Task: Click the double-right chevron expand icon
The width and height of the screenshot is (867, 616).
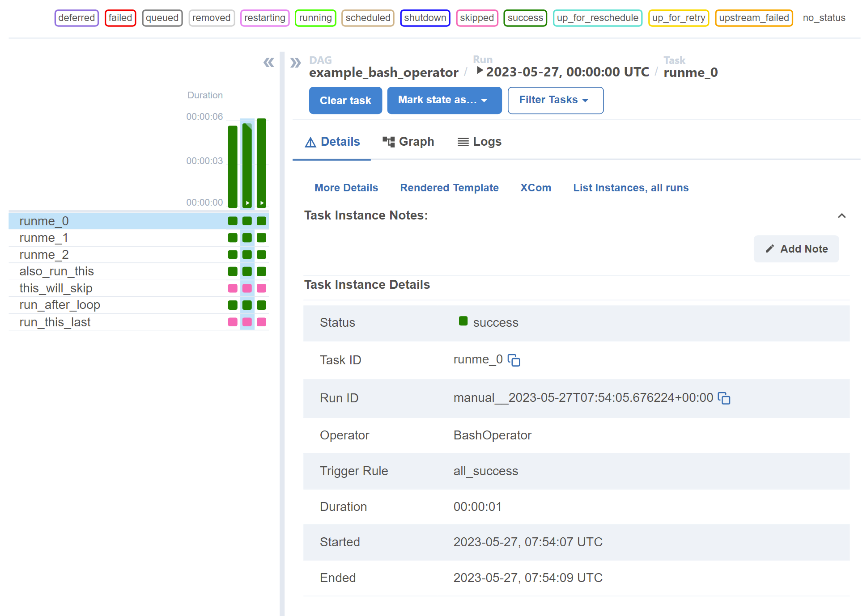Action: click(x=295, y=62)
